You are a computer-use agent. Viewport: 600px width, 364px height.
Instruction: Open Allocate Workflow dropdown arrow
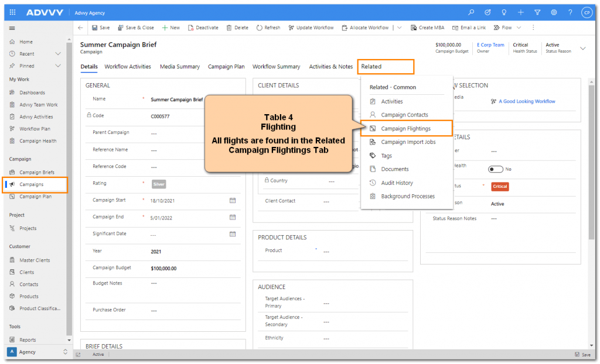click(x=400, y=28)
